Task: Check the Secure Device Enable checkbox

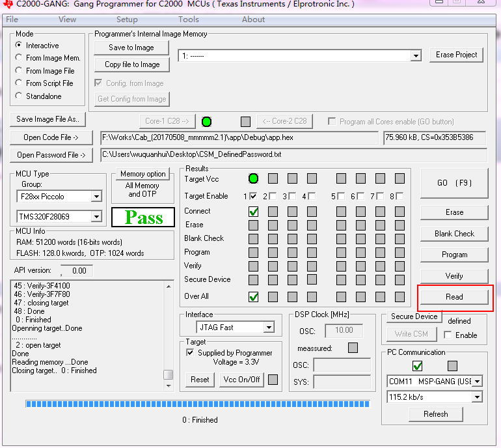Action: click(448, 335)
